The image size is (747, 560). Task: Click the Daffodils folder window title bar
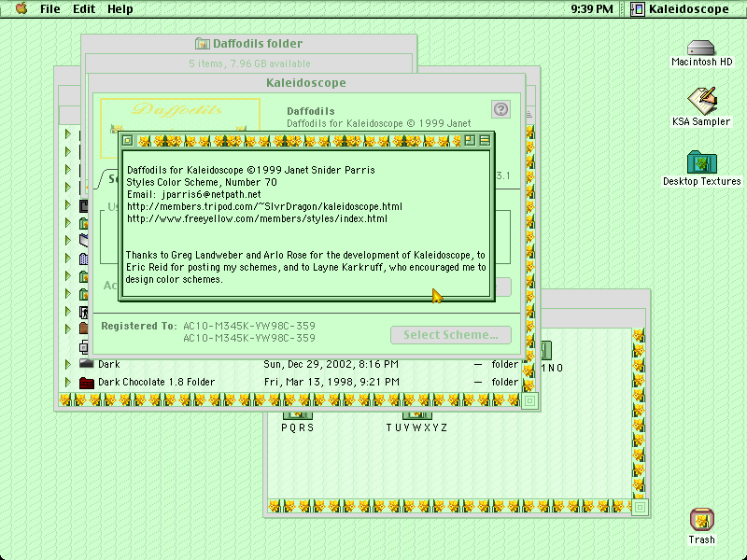pyautogui.click(x=248, y=43)
